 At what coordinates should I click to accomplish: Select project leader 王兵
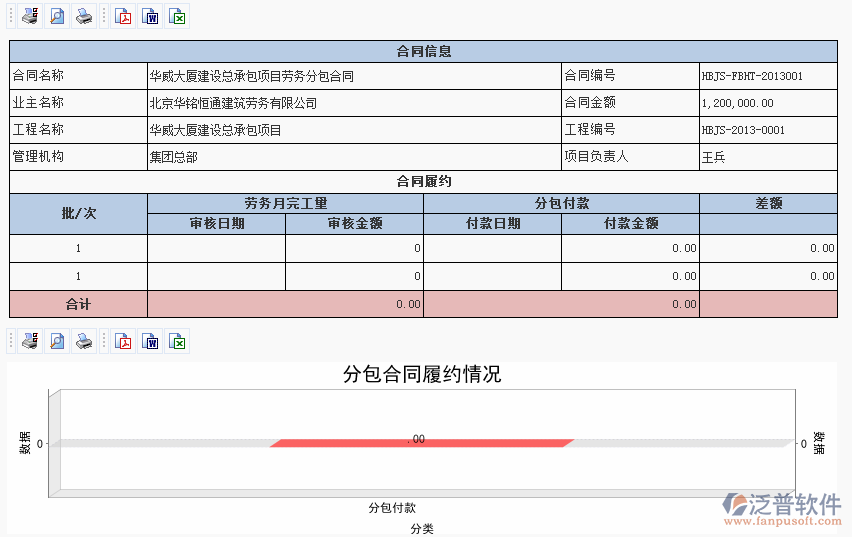coord(713,157)
